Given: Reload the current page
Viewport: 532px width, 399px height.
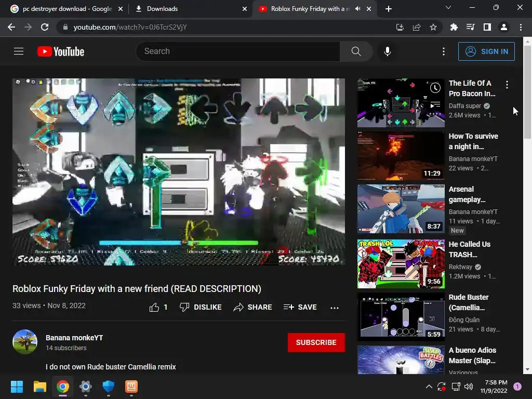Looking at the screenshot, I should click(x=45, y=27).
